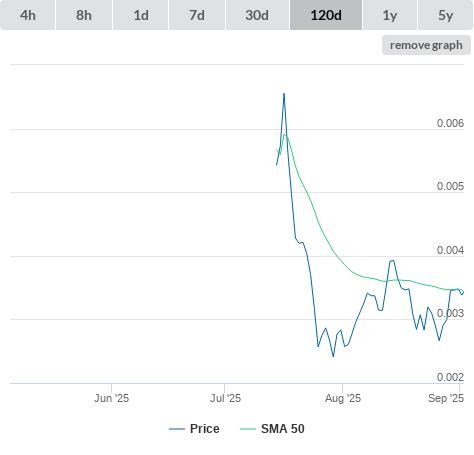Screen dimensions: 474x455
Task: Click the Sep '25 axis label
Action: pyautogui.click(x=446, y=398)
